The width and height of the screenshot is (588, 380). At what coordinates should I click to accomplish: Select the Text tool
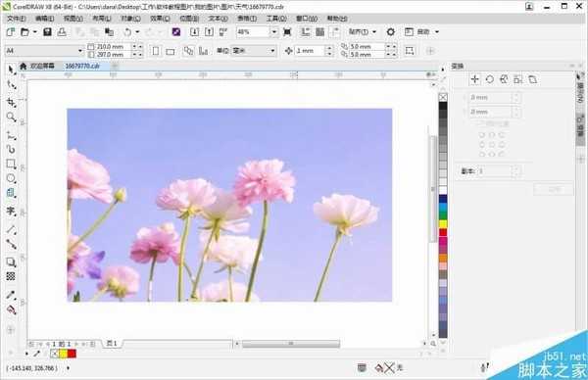11,211
